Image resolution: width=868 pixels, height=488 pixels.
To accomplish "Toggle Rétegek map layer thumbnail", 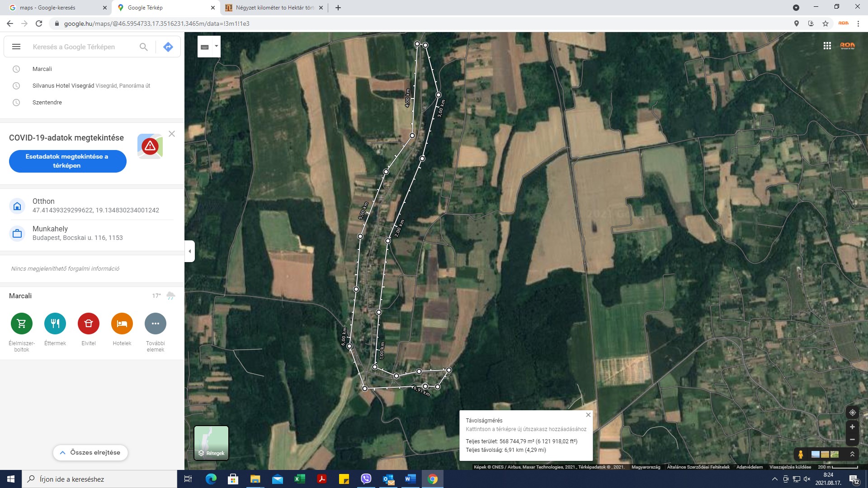I will tap(211, 443).
